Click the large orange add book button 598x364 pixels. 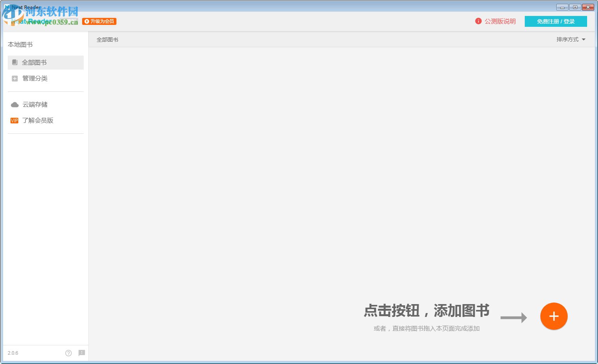pyautogui.click(x=554, y=316)
